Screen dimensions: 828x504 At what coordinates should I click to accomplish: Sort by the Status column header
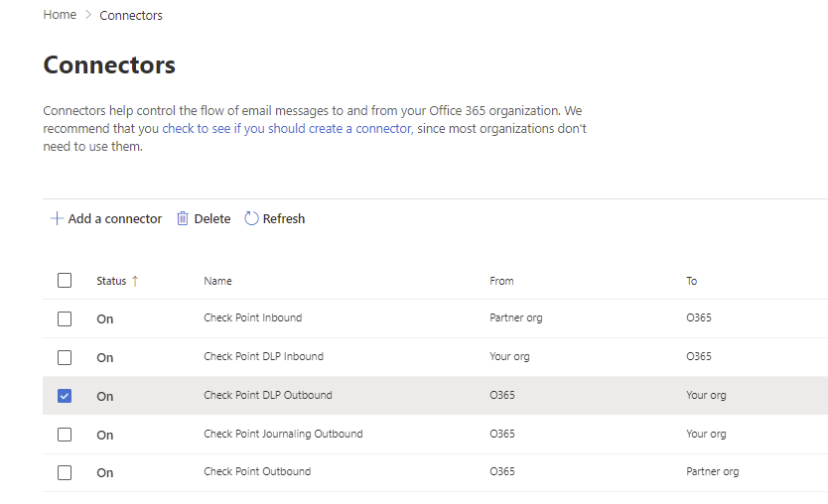111,282
